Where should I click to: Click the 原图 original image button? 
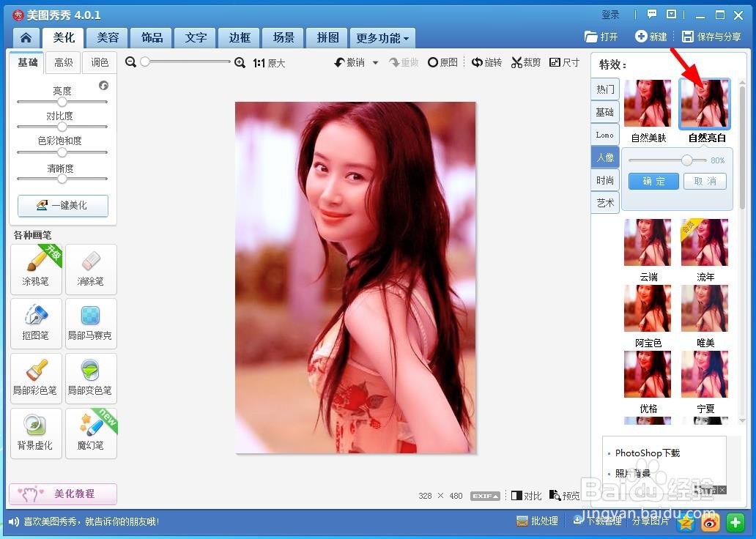pyautogui.click(x=442, y=62)
